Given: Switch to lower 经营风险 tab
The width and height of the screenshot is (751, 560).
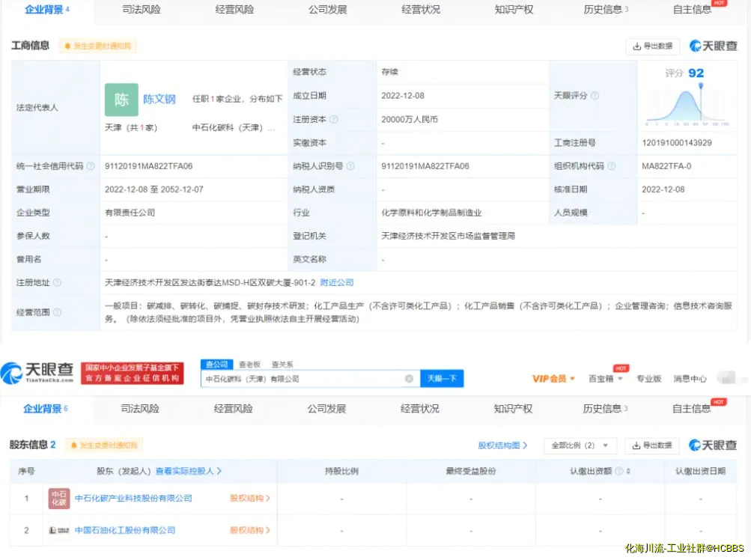Looking at the screenshot, I should click(234, 409).
